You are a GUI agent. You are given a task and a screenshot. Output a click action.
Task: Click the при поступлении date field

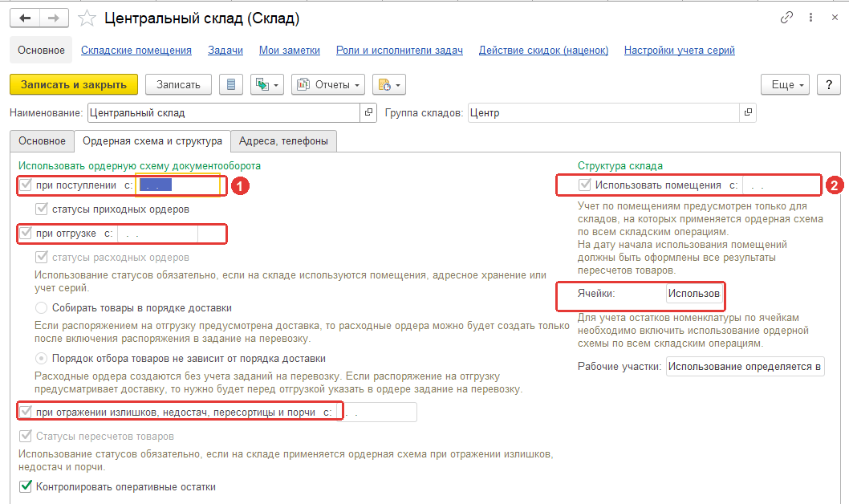(177, 185)
